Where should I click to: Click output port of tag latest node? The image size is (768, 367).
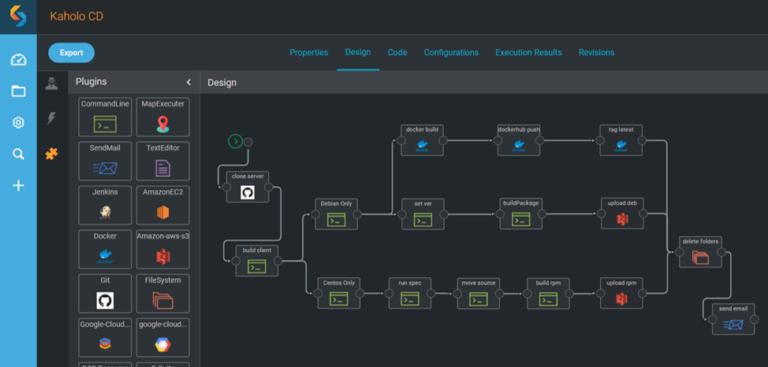pyautogui.click(x=642, y=141)
